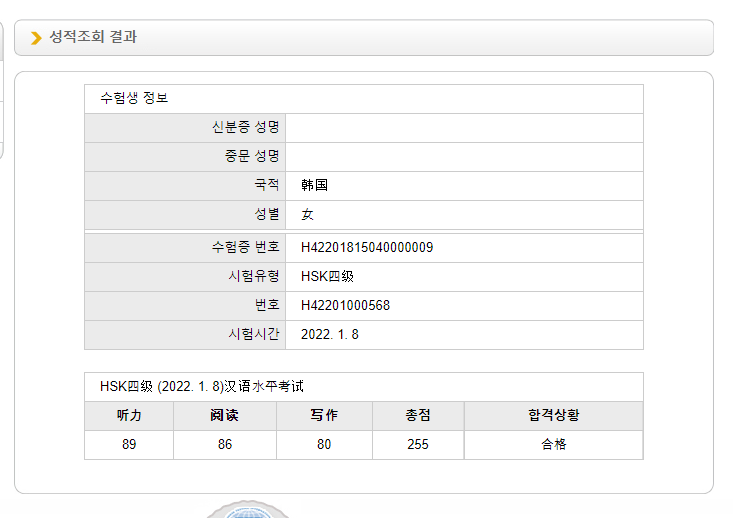Click the number H42201000568
733x518 pixels.
tap(345, 305)
